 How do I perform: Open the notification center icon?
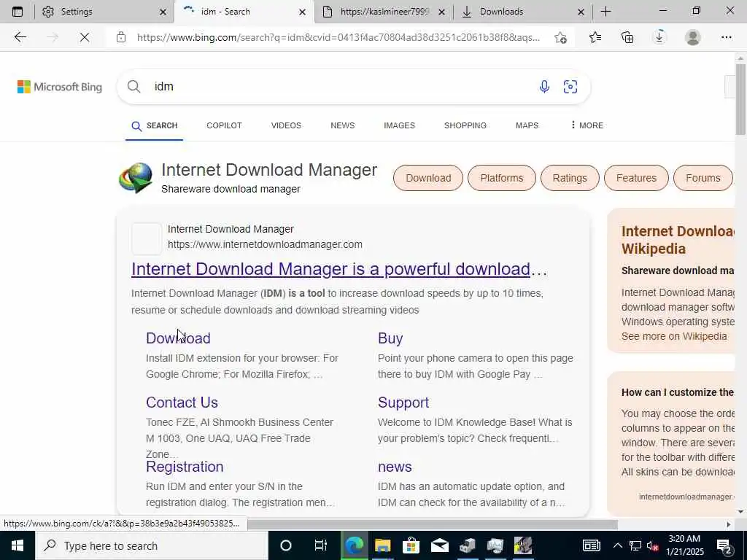point(724,545)
